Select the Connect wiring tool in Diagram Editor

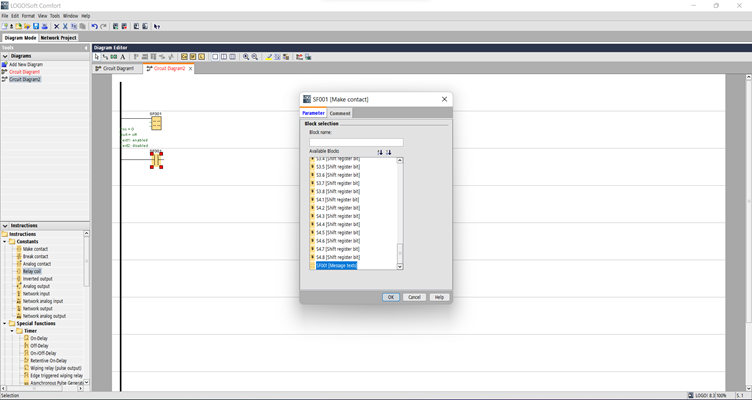pyautogui.click(x=105, y=57)
